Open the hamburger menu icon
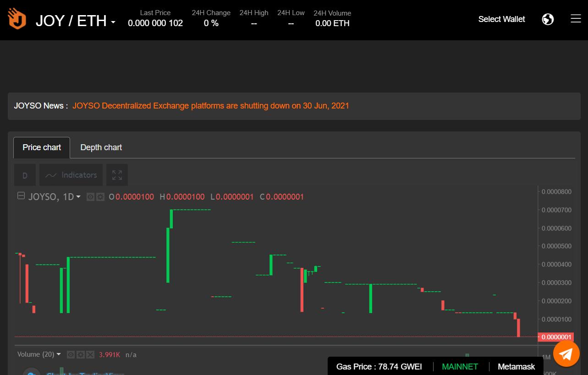The width and height of the screenshot is (588, 375). click(x=576, y=19)
